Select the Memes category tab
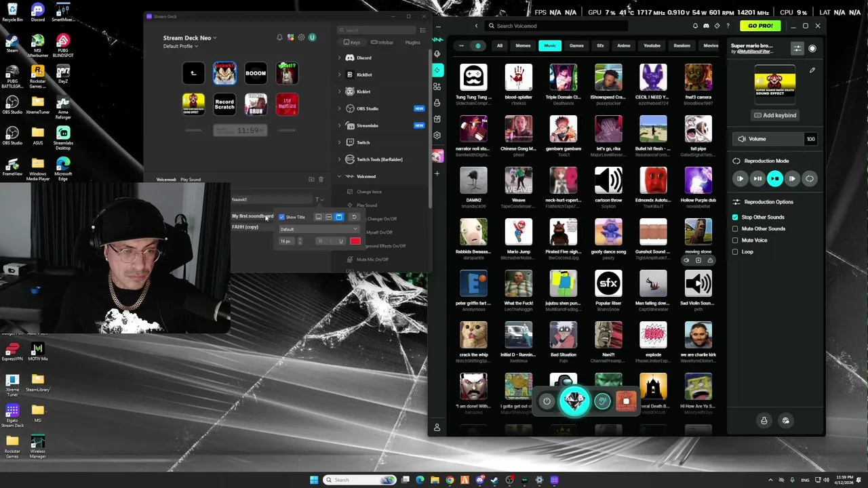 523,45
